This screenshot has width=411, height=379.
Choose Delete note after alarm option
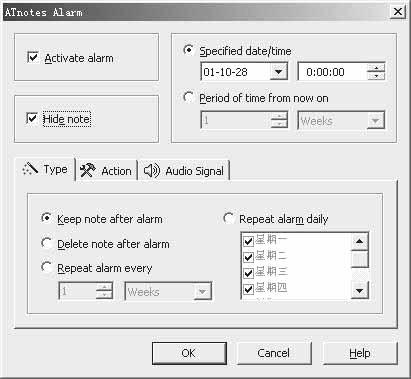click(46, 243)
